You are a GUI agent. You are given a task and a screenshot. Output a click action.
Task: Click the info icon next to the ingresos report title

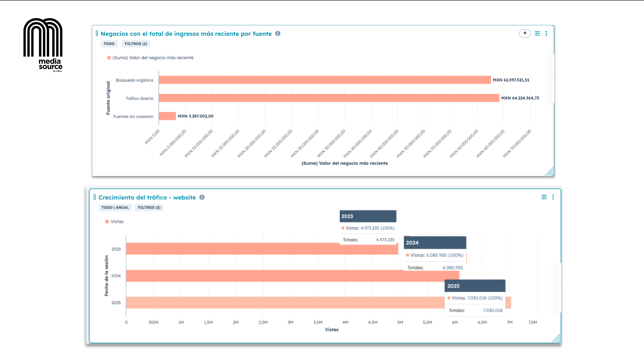[x=278, y=33]
